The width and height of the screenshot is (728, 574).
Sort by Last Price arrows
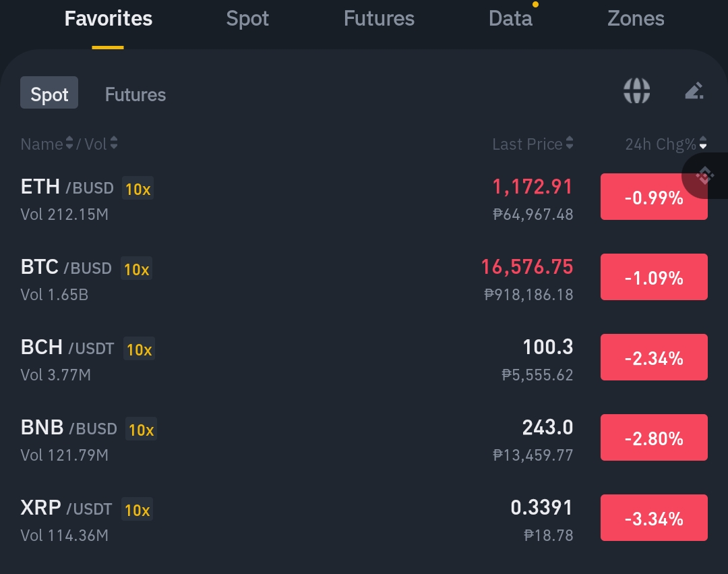click(x=570, y=143)
